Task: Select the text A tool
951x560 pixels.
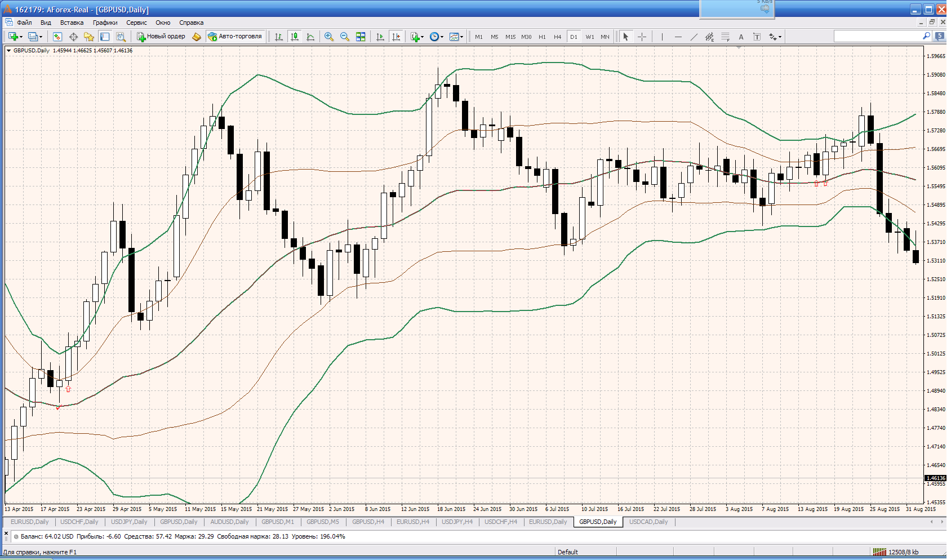Action: (x=741, y=37)
